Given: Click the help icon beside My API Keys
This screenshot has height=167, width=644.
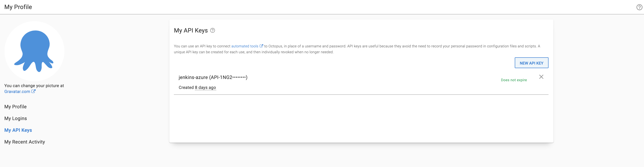Looking at the screenshot, I should pyautogui.click(x=212, y=30).
